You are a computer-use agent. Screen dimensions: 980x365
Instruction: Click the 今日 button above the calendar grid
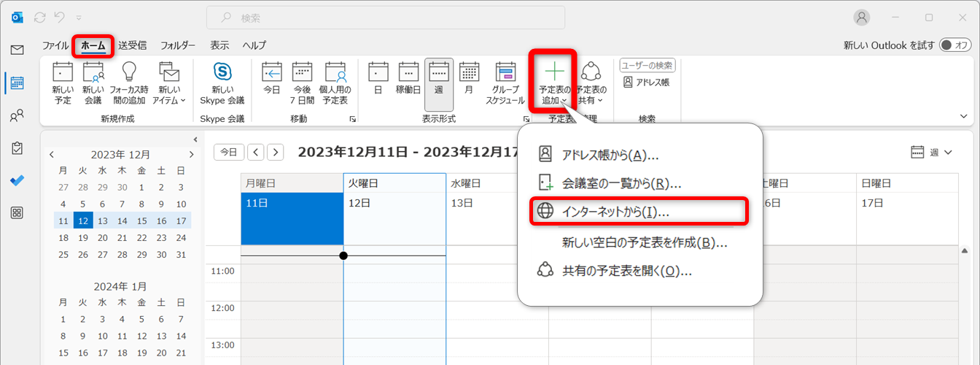coord(228,152)
